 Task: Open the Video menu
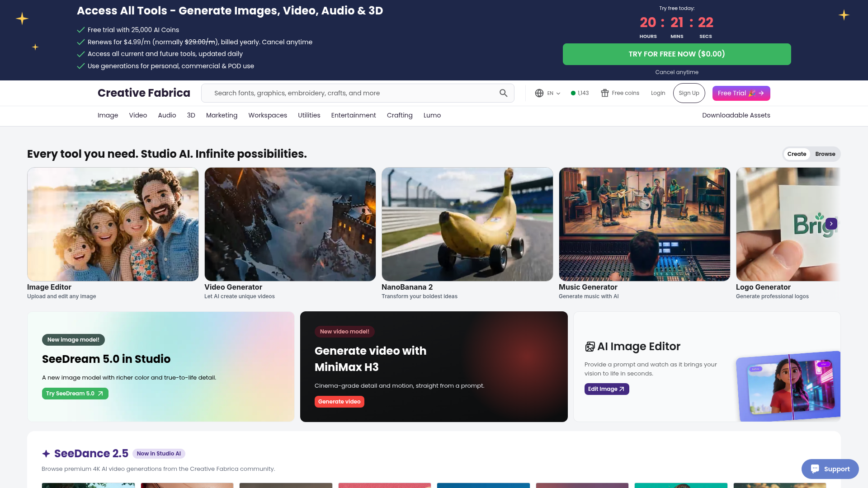tap(138, 115)
